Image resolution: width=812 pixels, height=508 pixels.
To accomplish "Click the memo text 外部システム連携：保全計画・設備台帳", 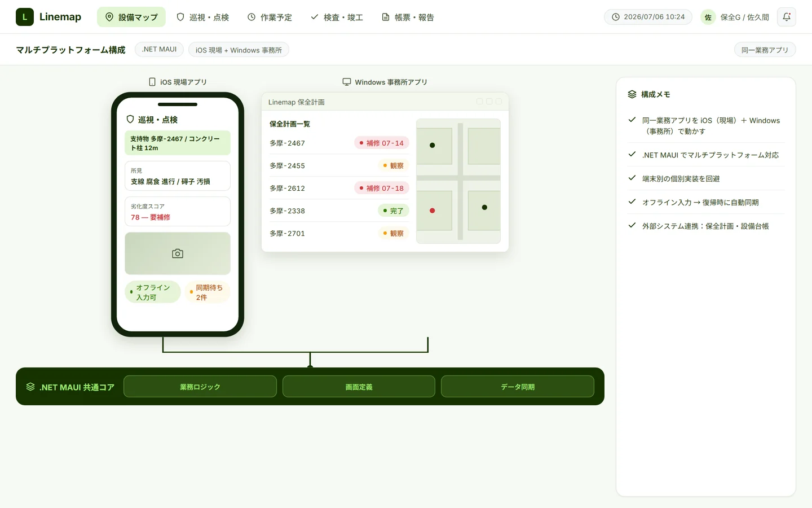I will (x=705, y=226).
